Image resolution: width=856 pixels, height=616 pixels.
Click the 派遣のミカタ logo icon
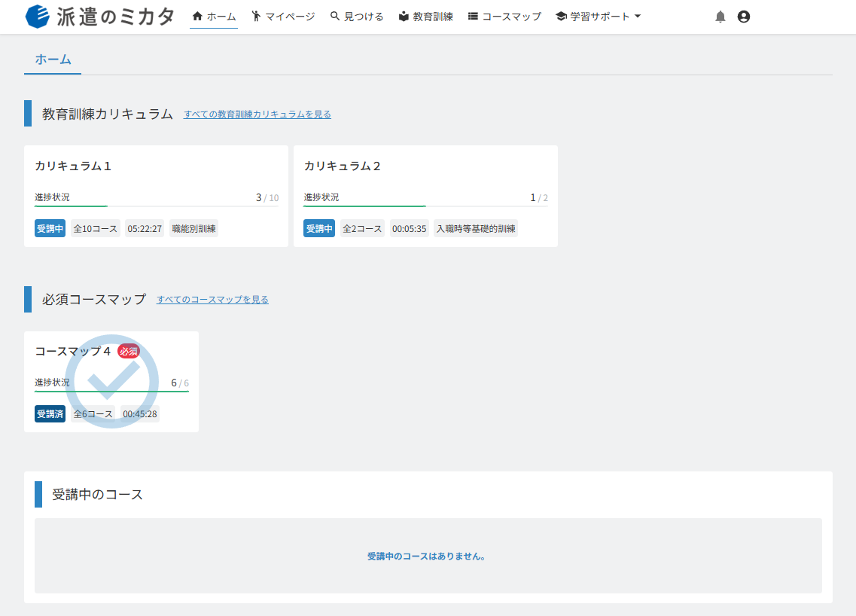pos(38,17)
